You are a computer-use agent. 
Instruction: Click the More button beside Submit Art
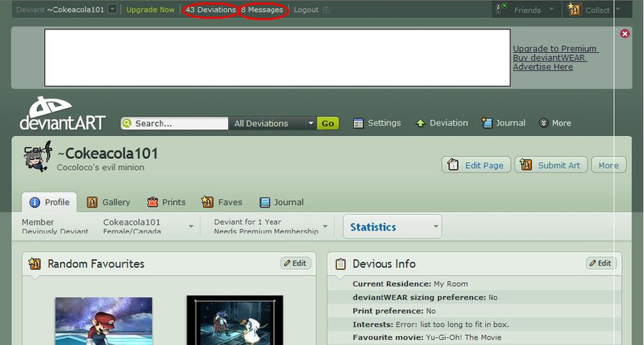pos(609,165)
